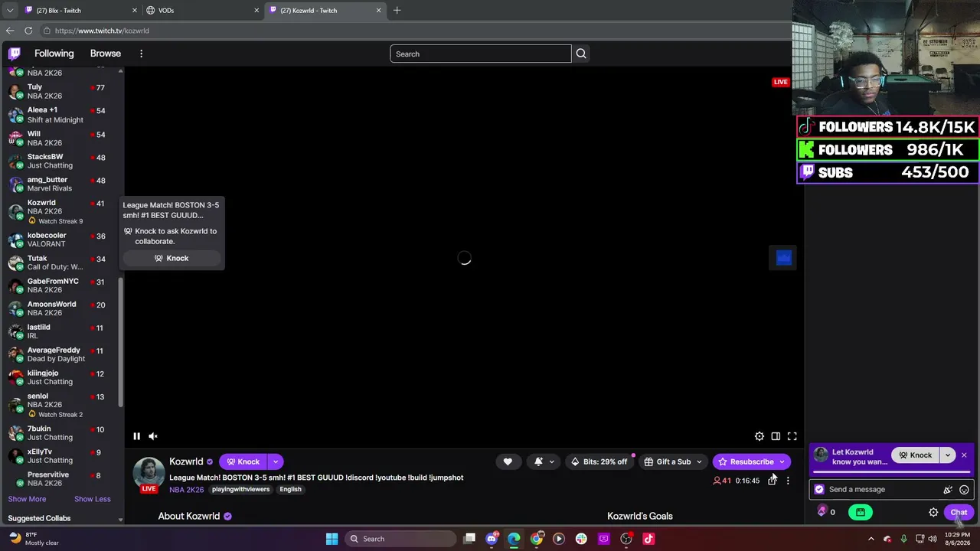The image size is (980, 551).
Task: Open the Bits cheer icon in chat input
Action: (x=948, y=490)
